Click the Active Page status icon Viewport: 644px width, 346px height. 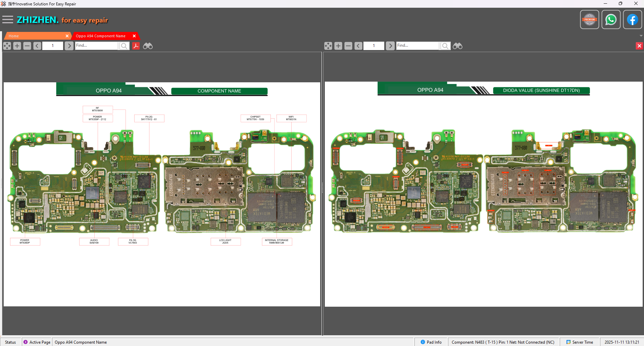click(x=26, y=342)
